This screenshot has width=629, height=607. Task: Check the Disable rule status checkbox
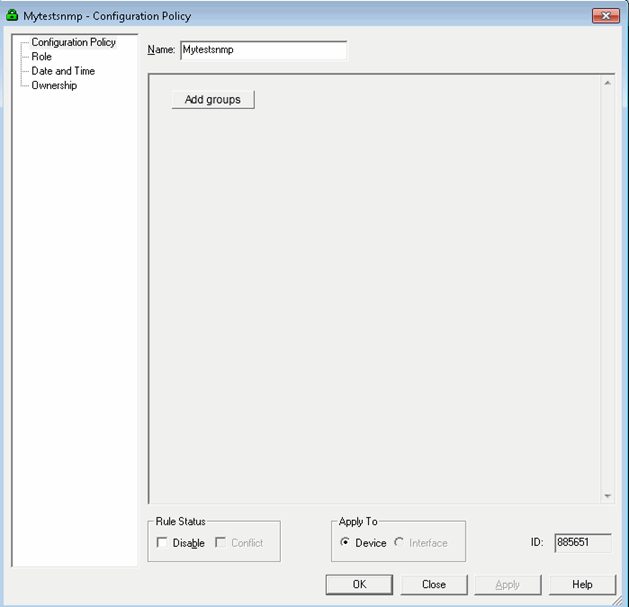162,543
